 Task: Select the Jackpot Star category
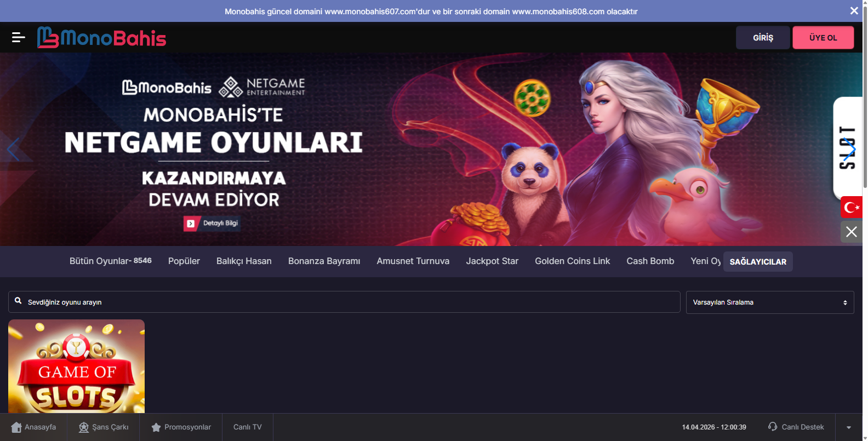492,261
